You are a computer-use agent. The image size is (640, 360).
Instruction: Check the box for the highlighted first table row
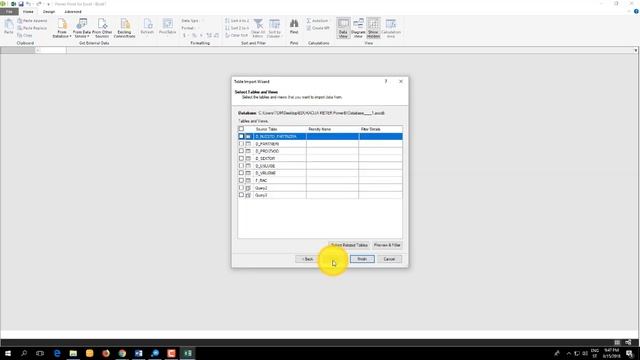point(241,136)
